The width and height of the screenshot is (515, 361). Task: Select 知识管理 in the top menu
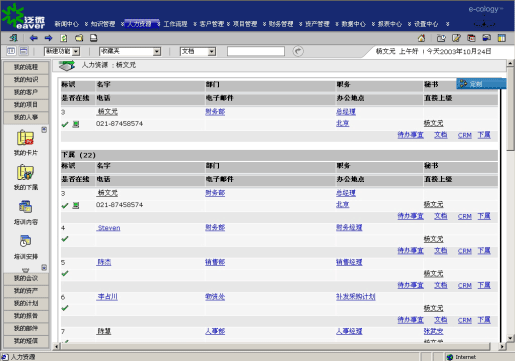(x=103, y=24)
